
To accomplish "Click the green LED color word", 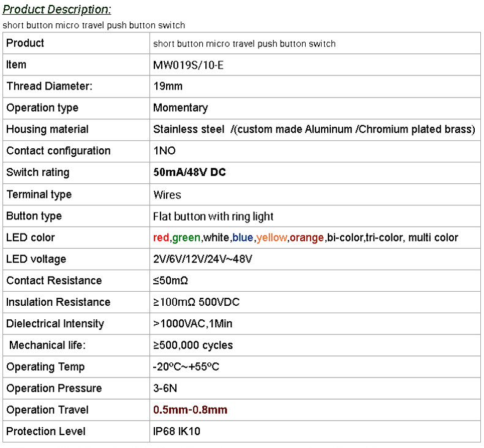I will click(186, 237).
